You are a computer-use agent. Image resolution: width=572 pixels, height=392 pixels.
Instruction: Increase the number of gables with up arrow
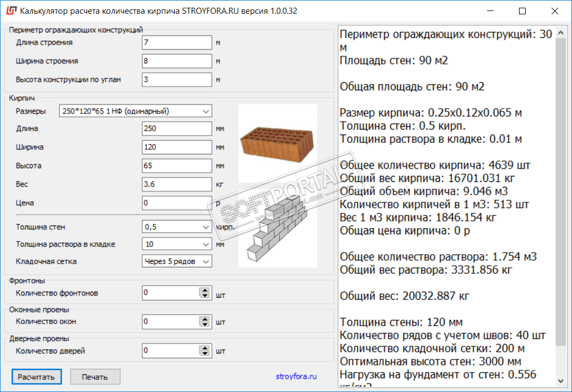pyautogui.click(x=206, y=291)
